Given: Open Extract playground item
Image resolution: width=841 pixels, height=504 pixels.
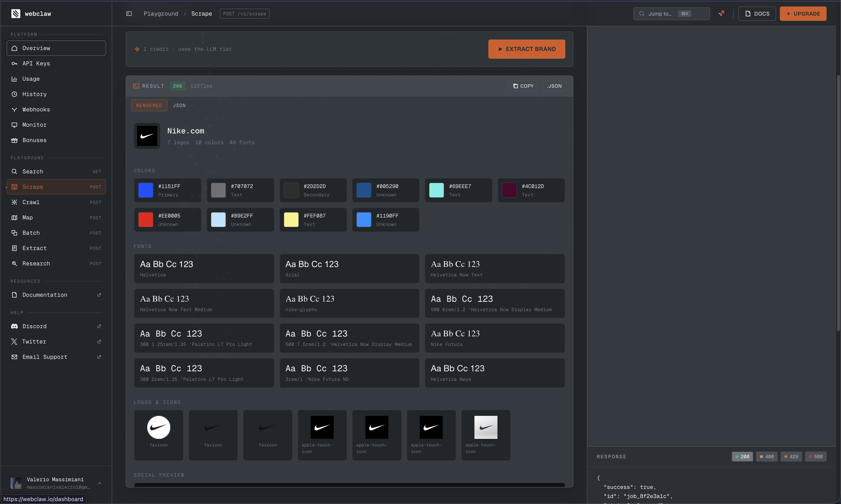Looking at the screenshot, I should [x=56, y=248].
